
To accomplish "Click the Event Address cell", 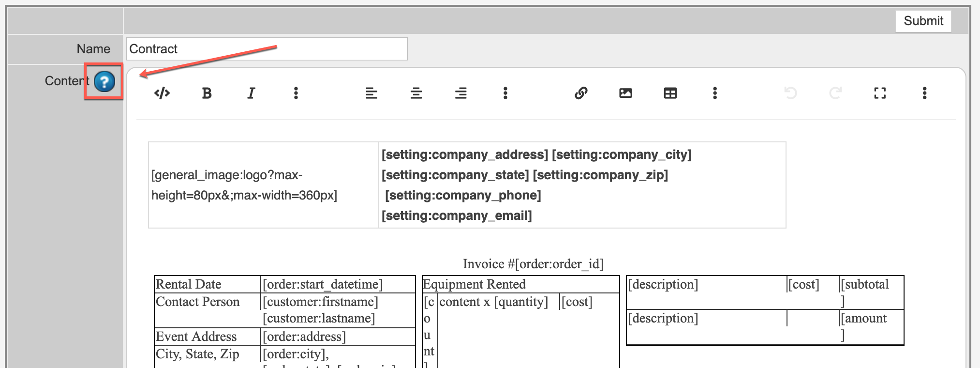I will click(x=208, y=337).
